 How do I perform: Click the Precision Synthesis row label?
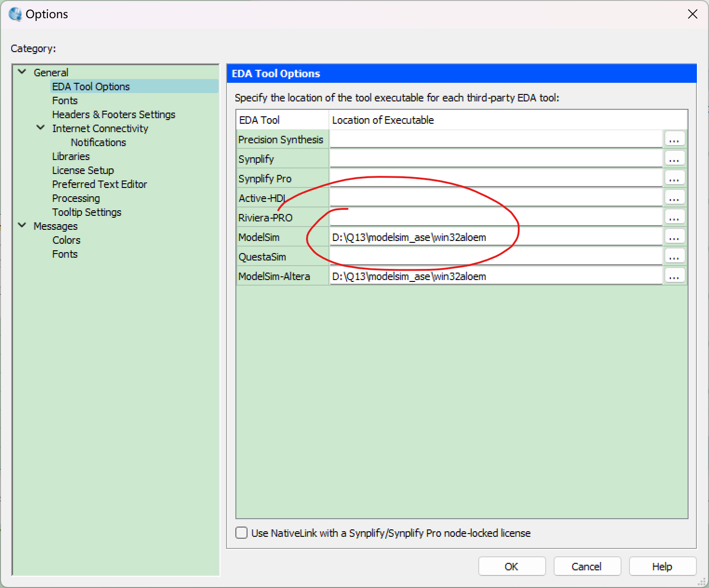(281, 140)
